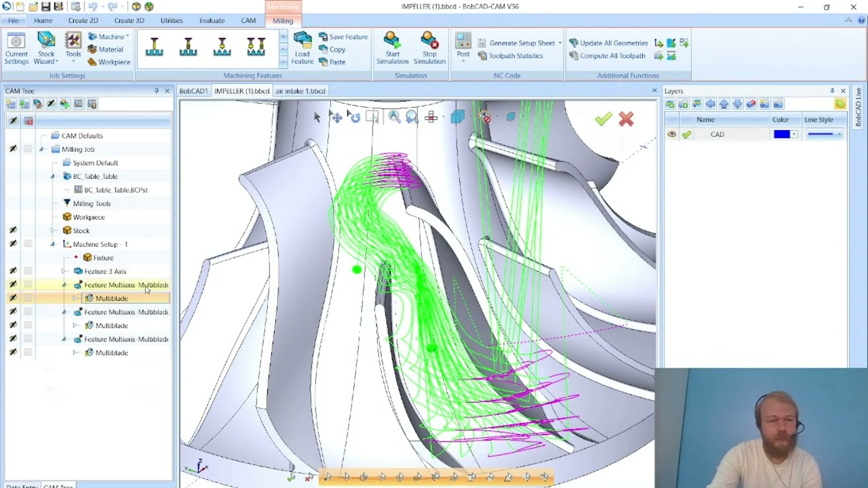Click the move layer up arrow icon
Viewport: 868px width, 488px height.
(x=724, y=104)
